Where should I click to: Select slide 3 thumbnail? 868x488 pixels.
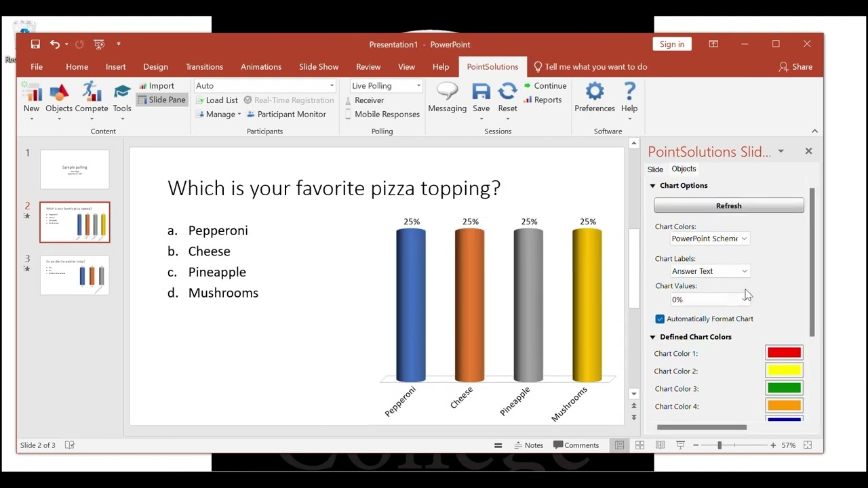click(x=75, y=275)
